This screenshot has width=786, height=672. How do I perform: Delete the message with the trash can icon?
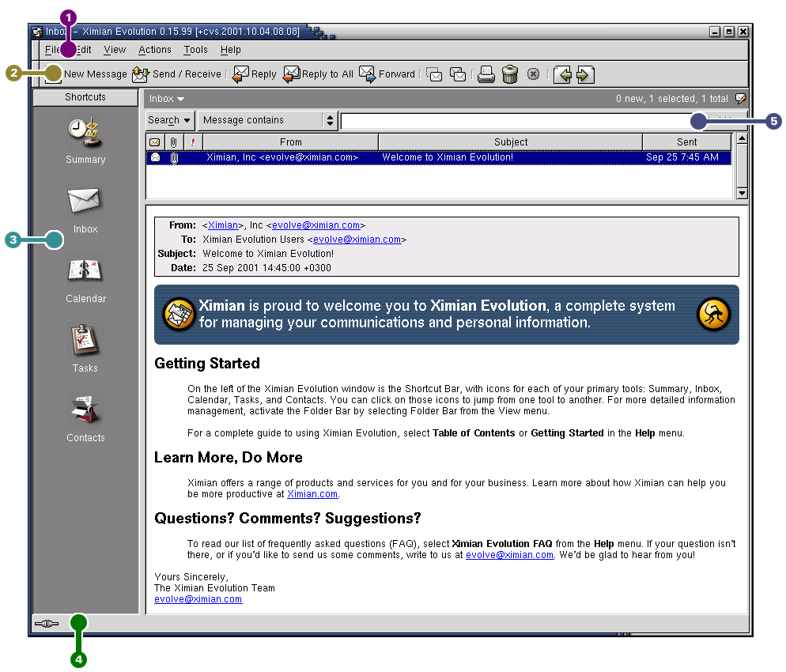click(510, 74)
